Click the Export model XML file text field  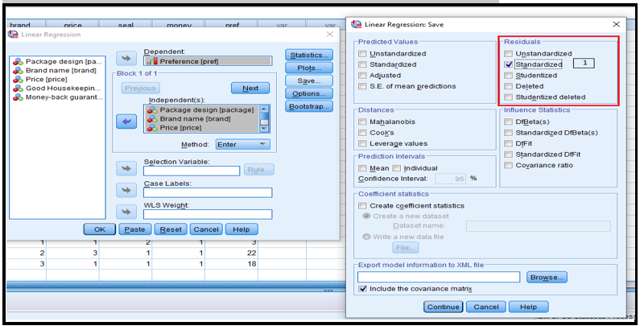[x=439, y=277]
